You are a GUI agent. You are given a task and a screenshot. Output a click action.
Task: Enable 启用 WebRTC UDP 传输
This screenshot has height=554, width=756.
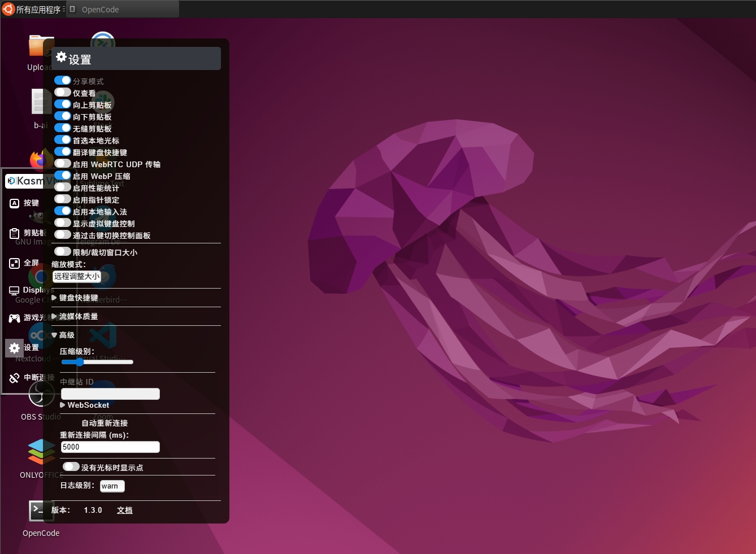pyautogui.click(x=63, y=164)
